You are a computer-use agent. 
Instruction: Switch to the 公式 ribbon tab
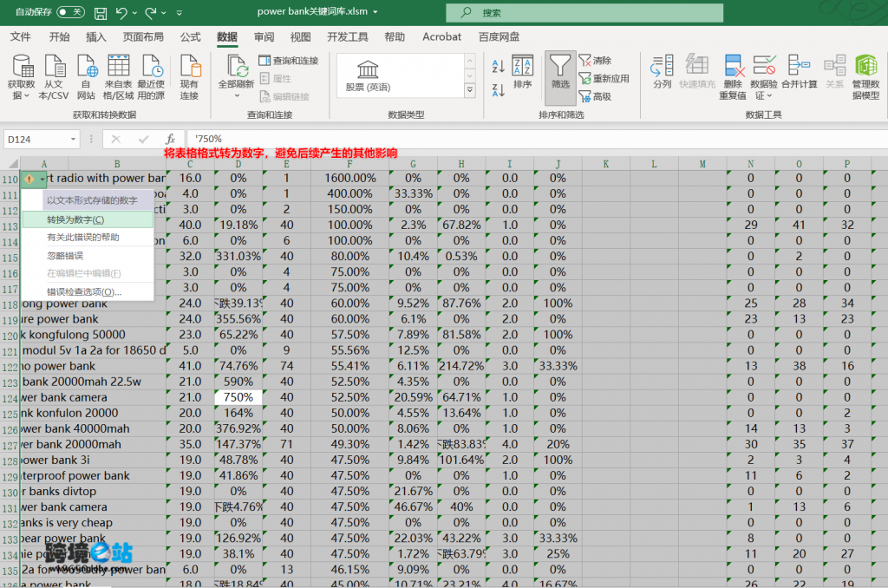[x=190, y=36]
